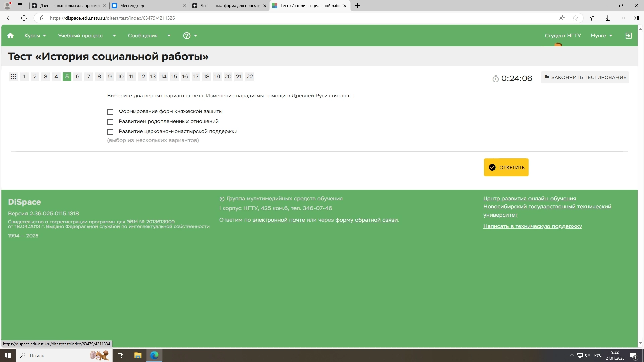Open File Explorer from taskbar
This screenshot has width=644, height=362.
point(138,355)
